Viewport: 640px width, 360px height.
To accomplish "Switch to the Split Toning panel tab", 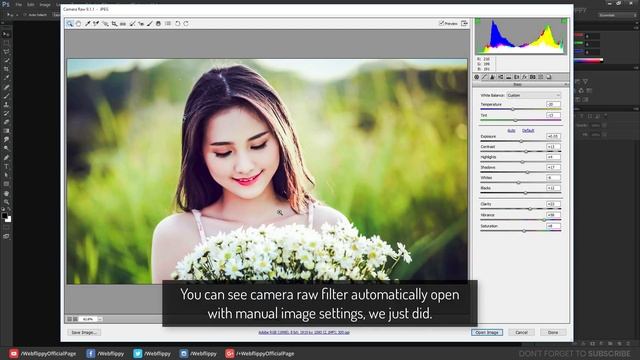I will point(509,77).
